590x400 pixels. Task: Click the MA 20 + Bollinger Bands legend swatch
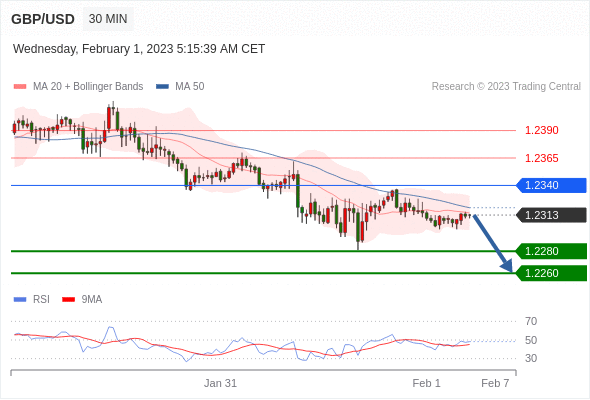pyautogui.click(x=20, y=87)
